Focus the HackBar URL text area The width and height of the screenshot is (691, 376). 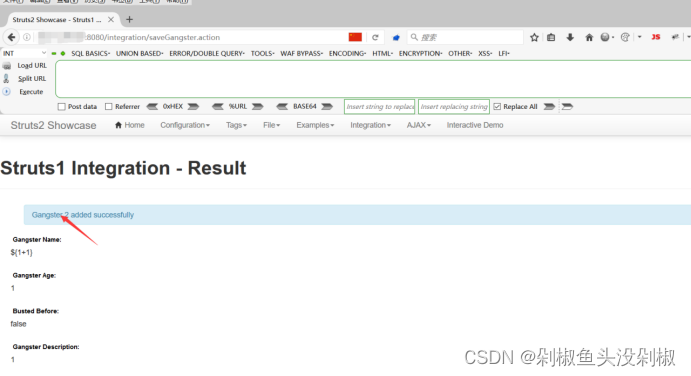pos(373,79)
